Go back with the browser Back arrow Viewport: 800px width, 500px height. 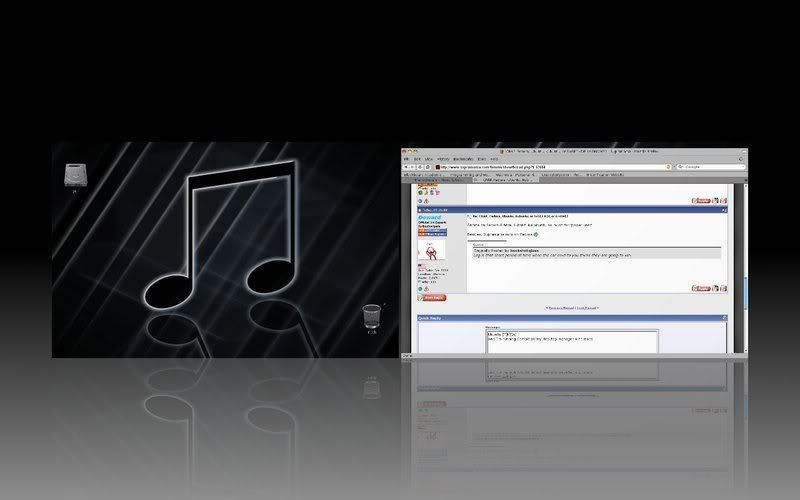[406, 167]
